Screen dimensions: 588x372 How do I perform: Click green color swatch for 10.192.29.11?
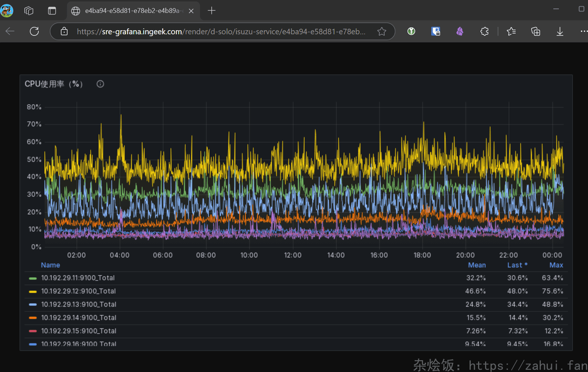click(x=33, y=278)
